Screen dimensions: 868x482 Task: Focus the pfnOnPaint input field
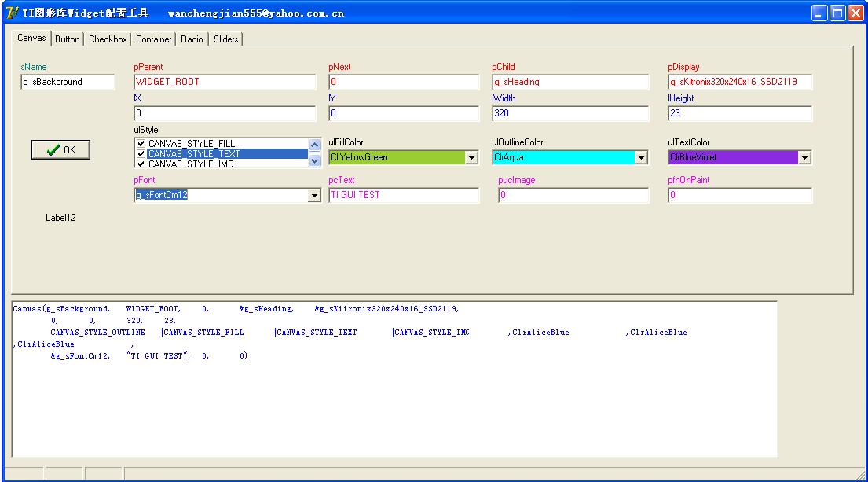pyautogui.click(x=740, y=195)
